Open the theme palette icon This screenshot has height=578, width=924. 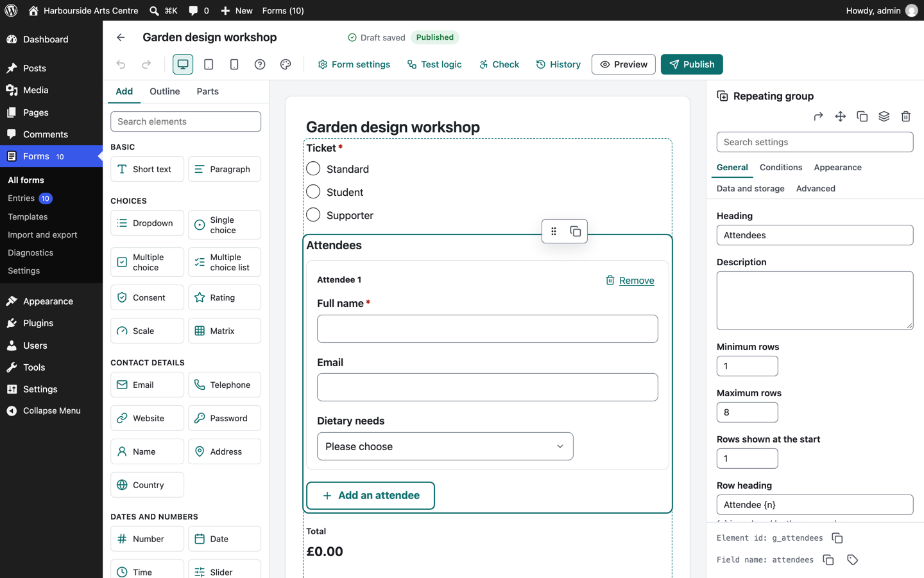286,64
